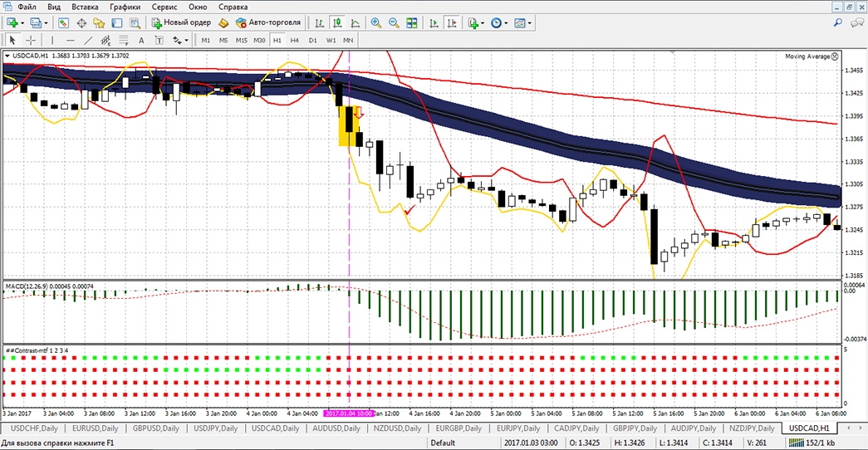Switch to the EURUSD,Daily chart tab
This screenshot has width=868, height=450.
[x=96, y=428]
